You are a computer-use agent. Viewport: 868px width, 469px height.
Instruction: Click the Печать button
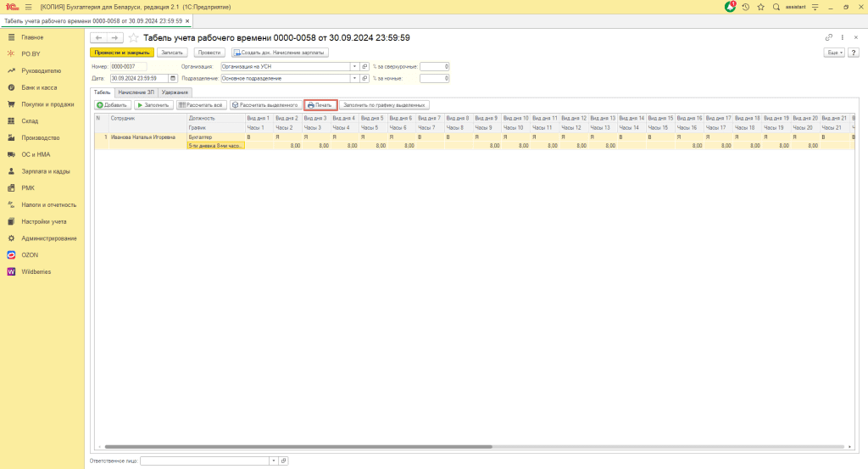320,105
